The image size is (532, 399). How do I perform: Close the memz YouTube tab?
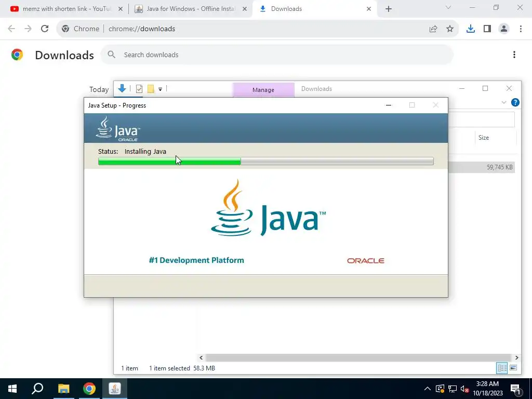120,9
